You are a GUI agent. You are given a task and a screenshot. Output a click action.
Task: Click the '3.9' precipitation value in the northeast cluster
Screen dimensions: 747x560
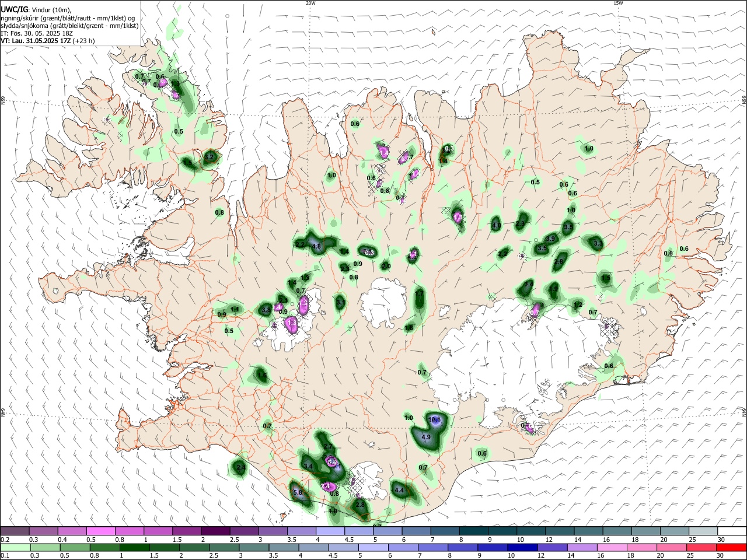point(550,239)
